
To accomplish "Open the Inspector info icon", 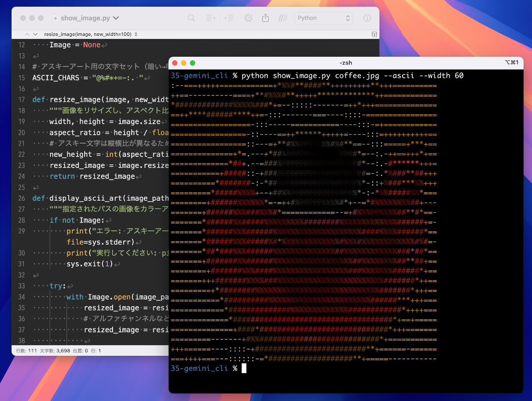I will tap(367, 18).
